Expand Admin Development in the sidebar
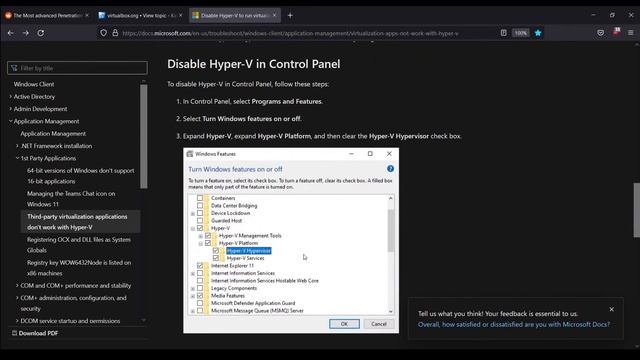Viewport: 640px width, 360px height. (11, 109)
